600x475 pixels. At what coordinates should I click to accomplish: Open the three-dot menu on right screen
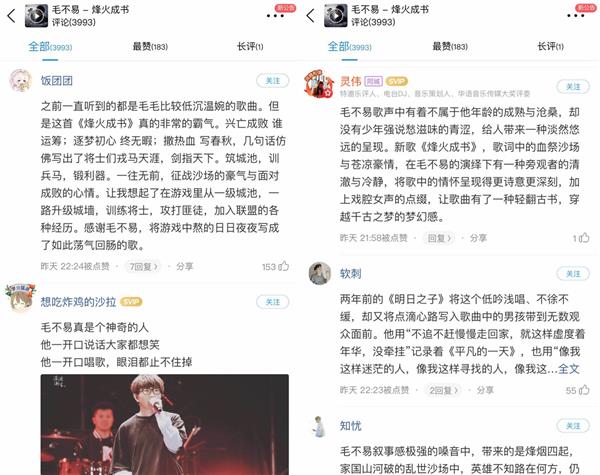pos(576,16)
